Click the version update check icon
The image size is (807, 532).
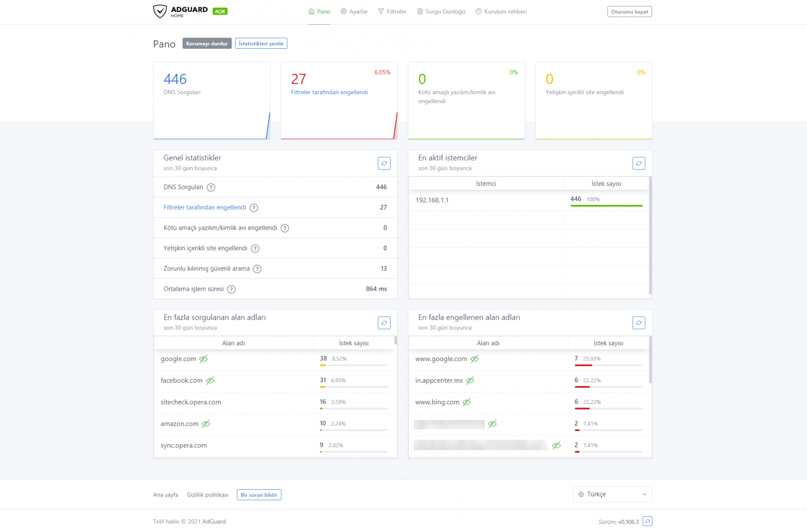[x=647, y=521]
